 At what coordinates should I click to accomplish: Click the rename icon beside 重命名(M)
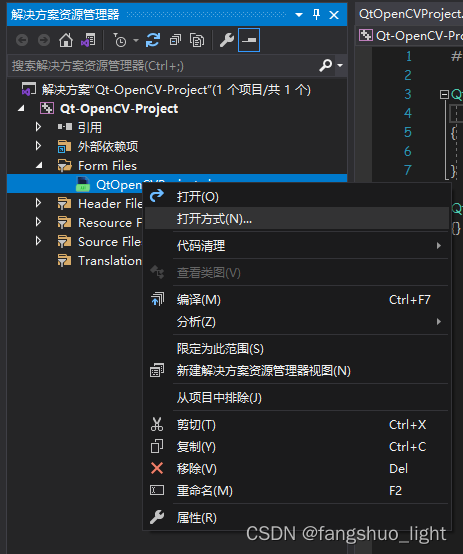pyautogui.click(x=157, y=490)
